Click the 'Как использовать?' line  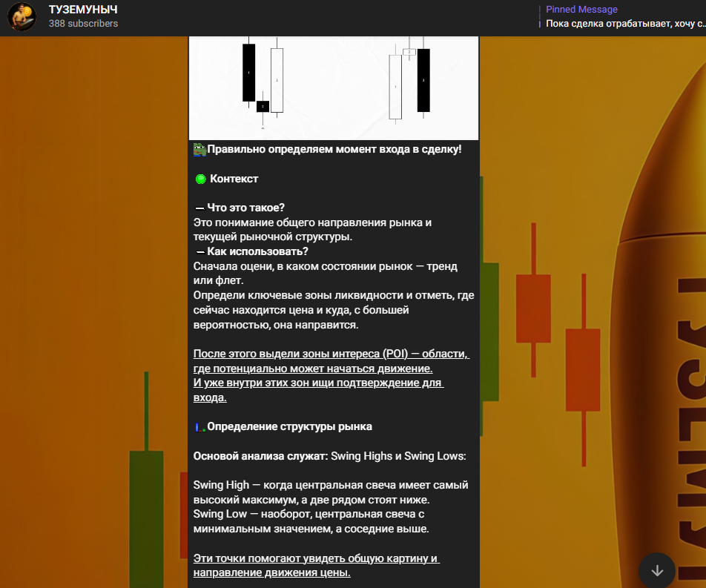click(x=257, y=251)
